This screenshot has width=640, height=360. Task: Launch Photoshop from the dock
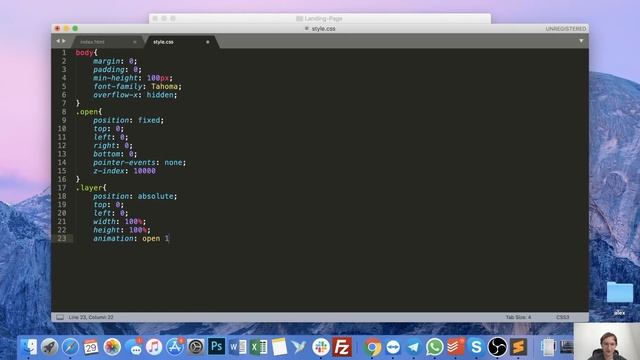216,347
